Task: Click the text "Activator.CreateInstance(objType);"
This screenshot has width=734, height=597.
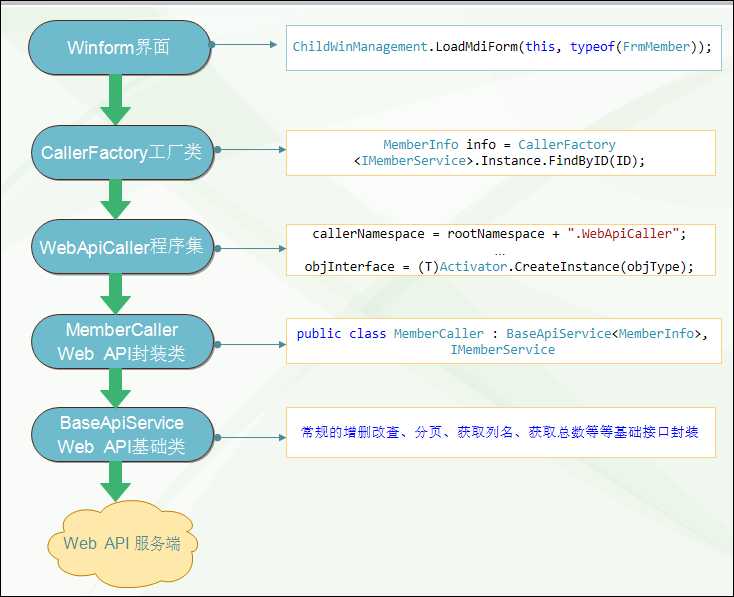Action: tap(566, 267)
